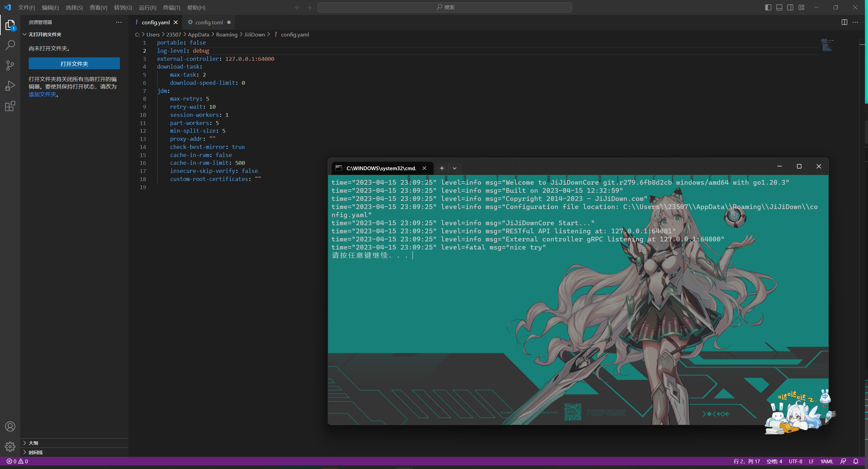
Task: Open the Extensions view
Action: click(10, 106)
